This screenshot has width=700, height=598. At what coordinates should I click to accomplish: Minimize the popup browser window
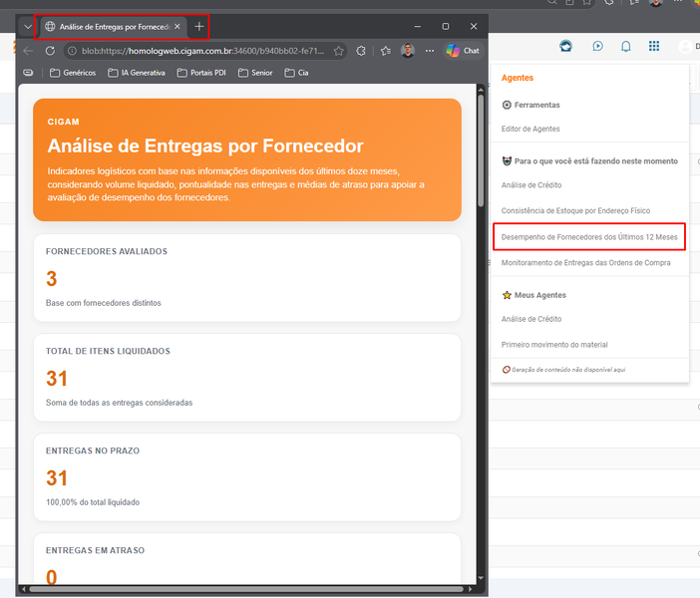[418, 27]
